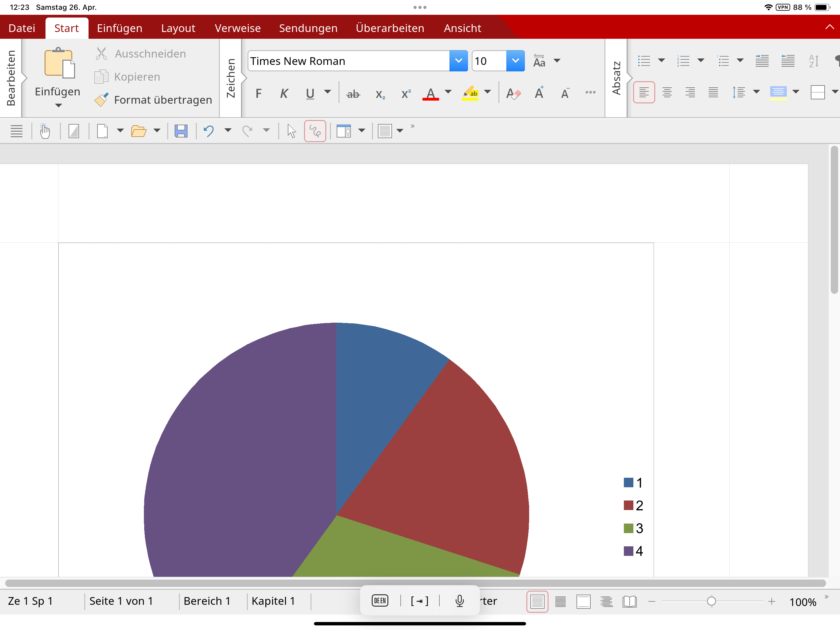840x630 pixels.
Task: Undo the last action
Action: [x=208, y=131]
